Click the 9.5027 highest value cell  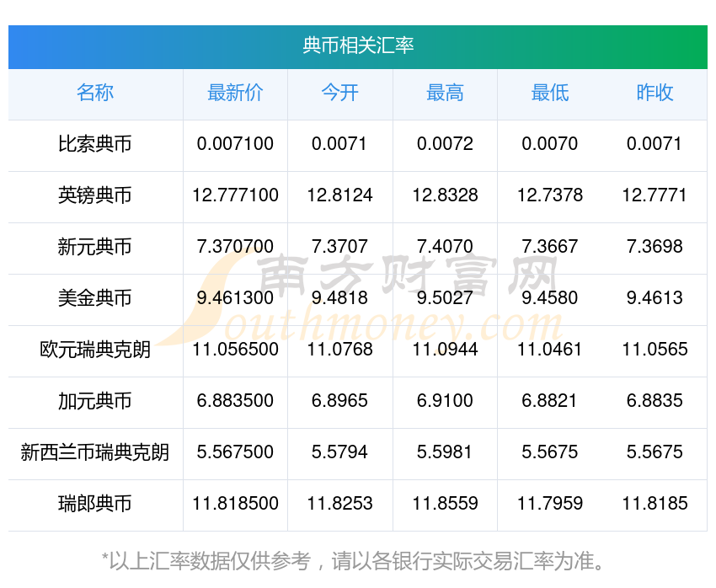446,298
